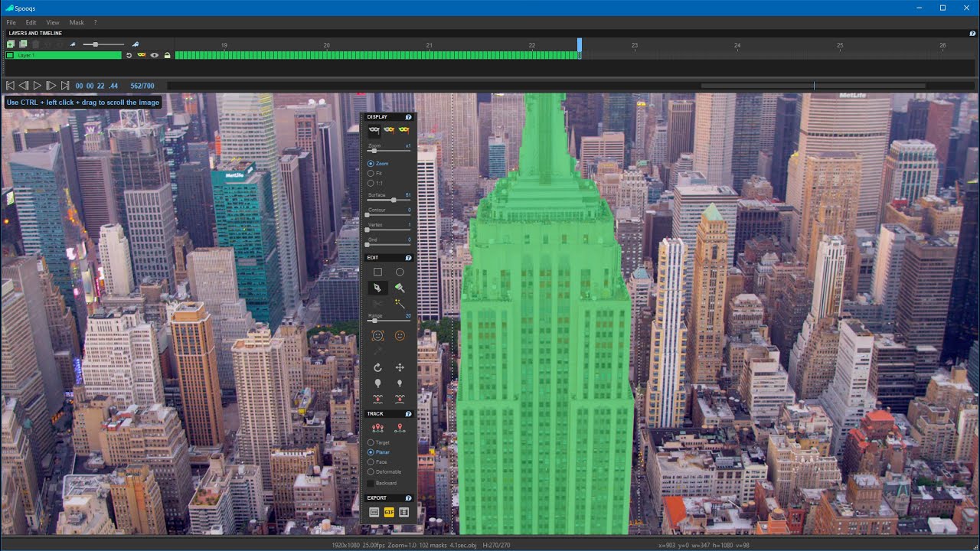This screenshot has width=980, height=551.
Task: Step forward one frame
Action: coord(51,86)
